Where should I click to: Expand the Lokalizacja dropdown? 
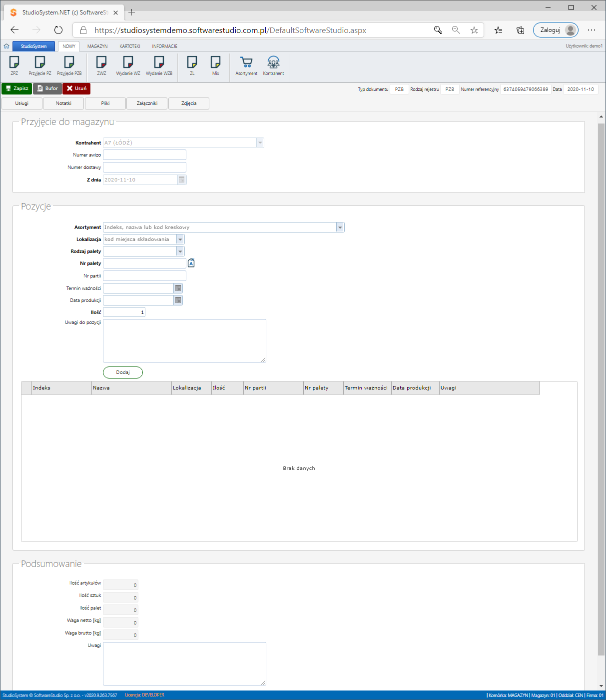180,239
